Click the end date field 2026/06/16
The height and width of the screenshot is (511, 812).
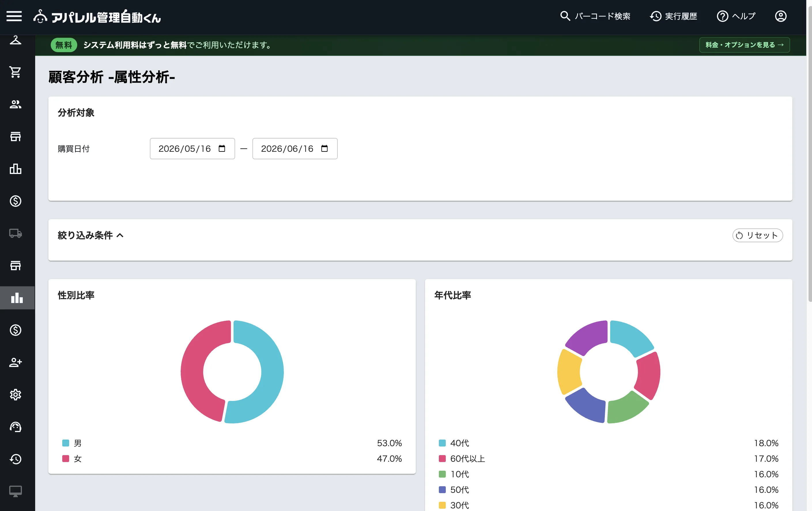pos(295,148)
